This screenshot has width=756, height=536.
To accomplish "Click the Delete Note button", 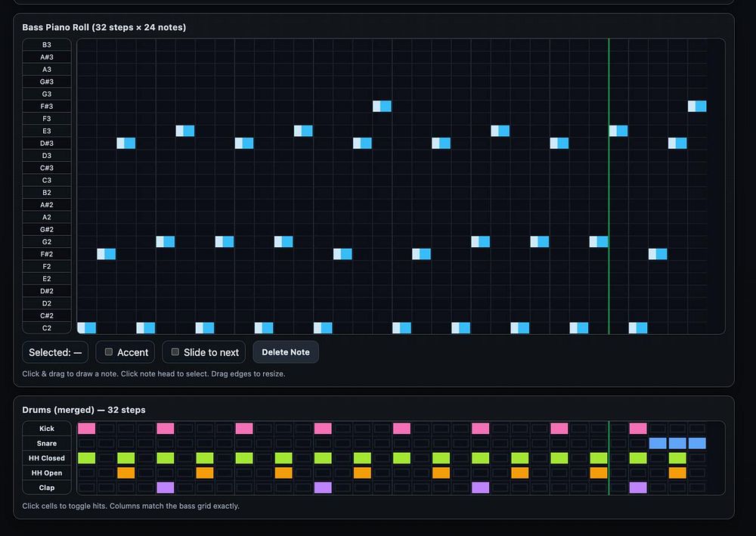I will pos(285,352).
